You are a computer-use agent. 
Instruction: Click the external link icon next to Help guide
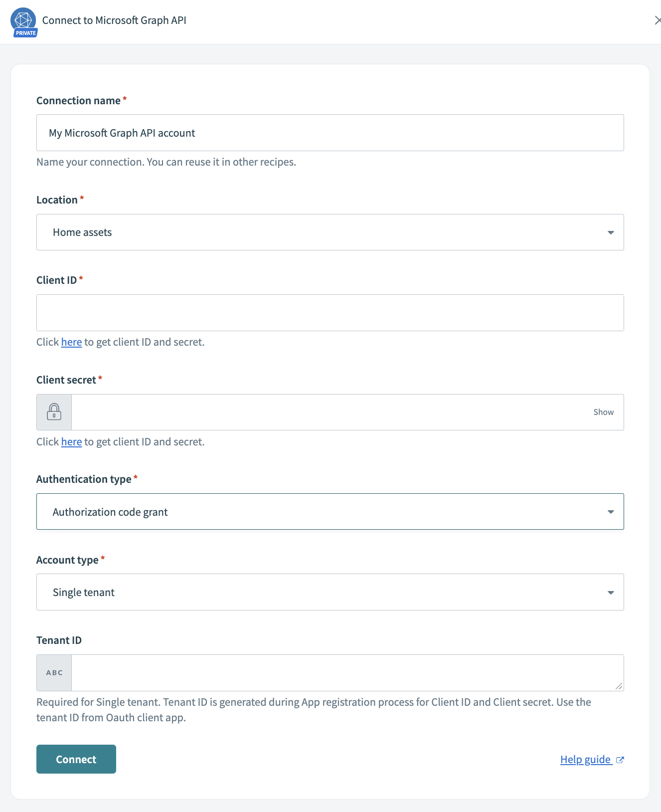[x=620, y=760]
